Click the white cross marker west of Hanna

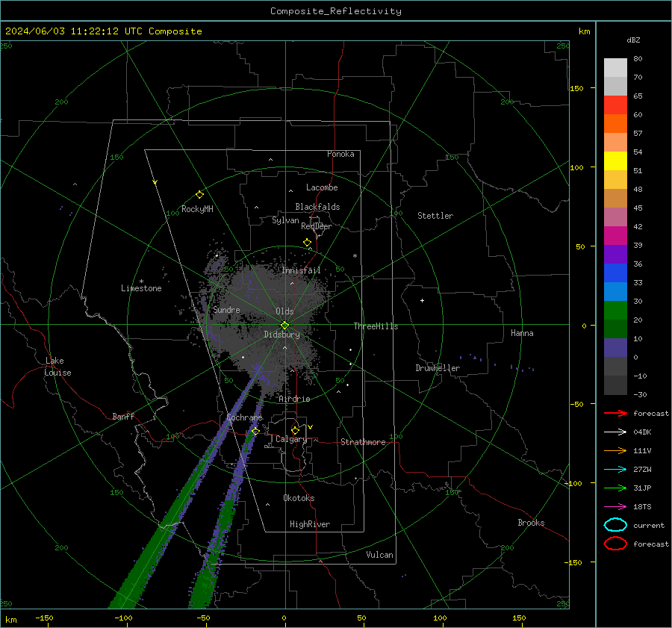click(x=422, y=300)
